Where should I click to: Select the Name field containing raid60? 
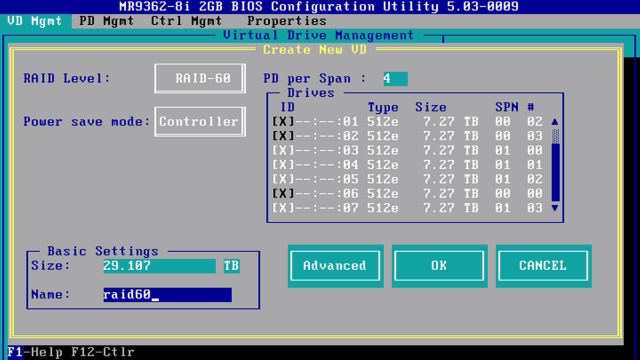click(167, 295)
